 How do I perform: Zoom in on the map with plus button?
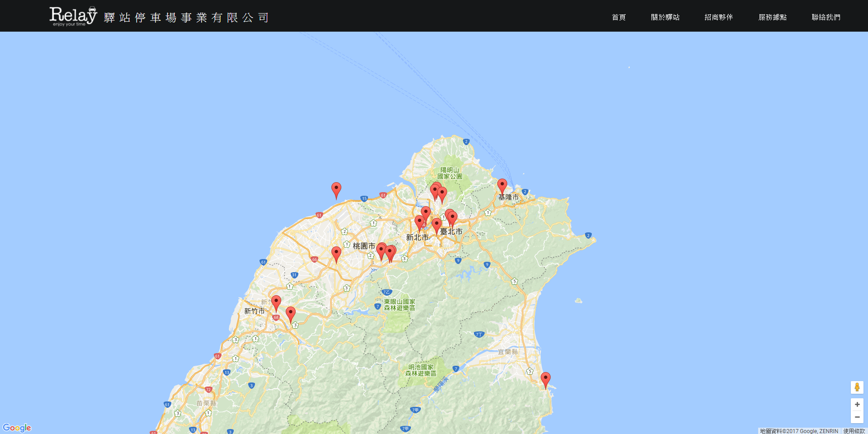[x=857, y=404]
